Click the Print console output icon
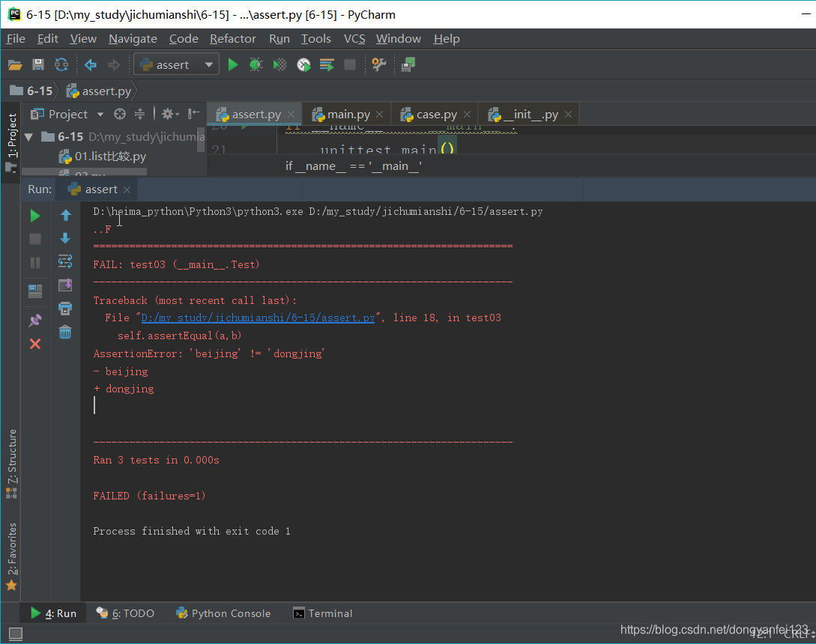This screenshot has height=644, width=816. pyautogui.click(x=65, y=309)
